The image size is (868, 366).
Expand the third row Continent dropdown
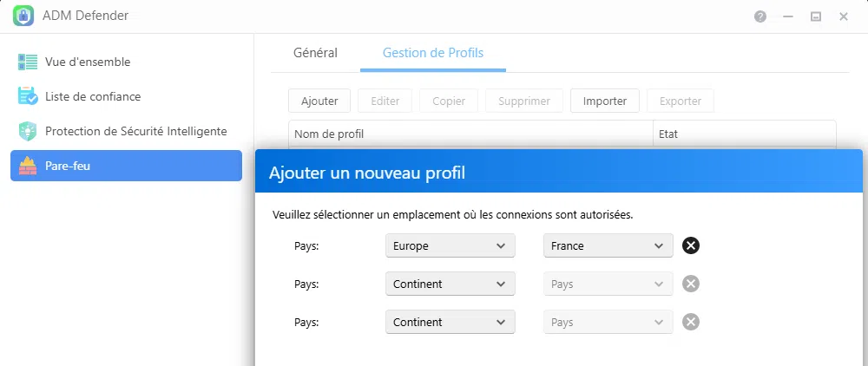tap(450, 322)
